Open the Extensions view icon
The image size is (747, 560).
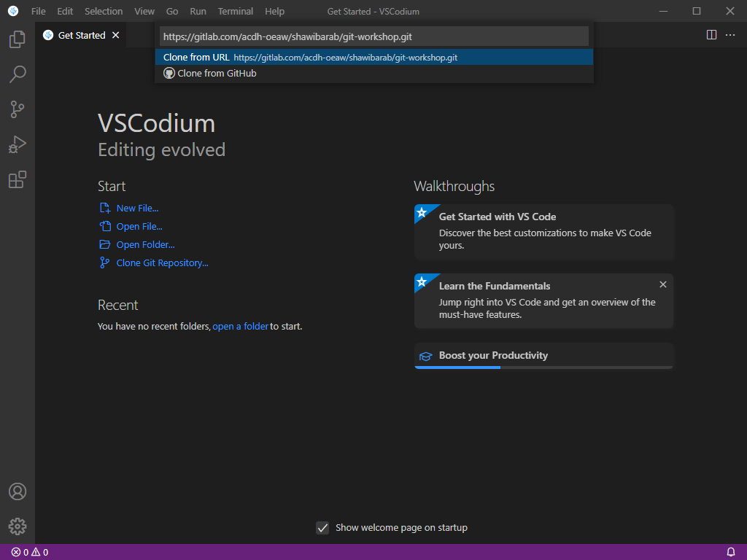pyautogui.click(x=18, y=179)
